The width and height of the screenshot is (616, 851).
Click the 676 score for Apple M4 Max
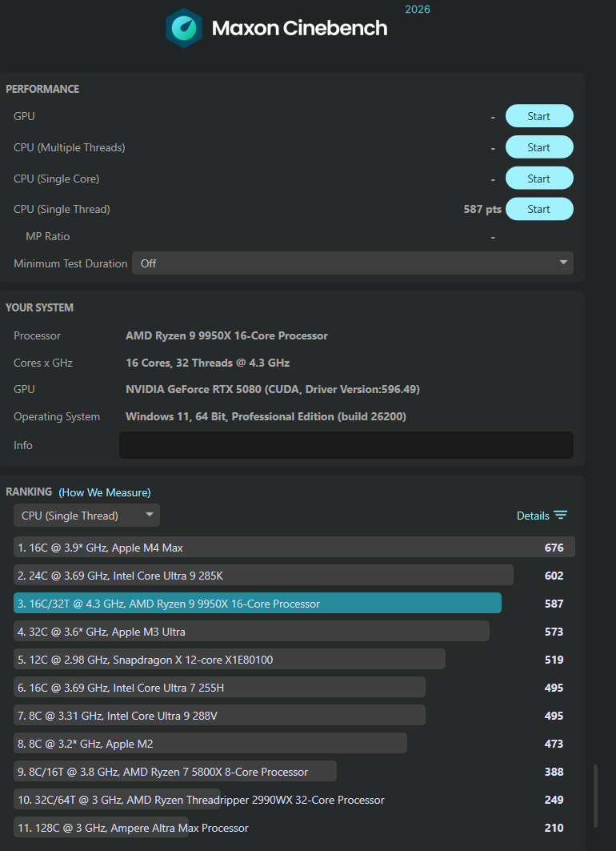554,548
